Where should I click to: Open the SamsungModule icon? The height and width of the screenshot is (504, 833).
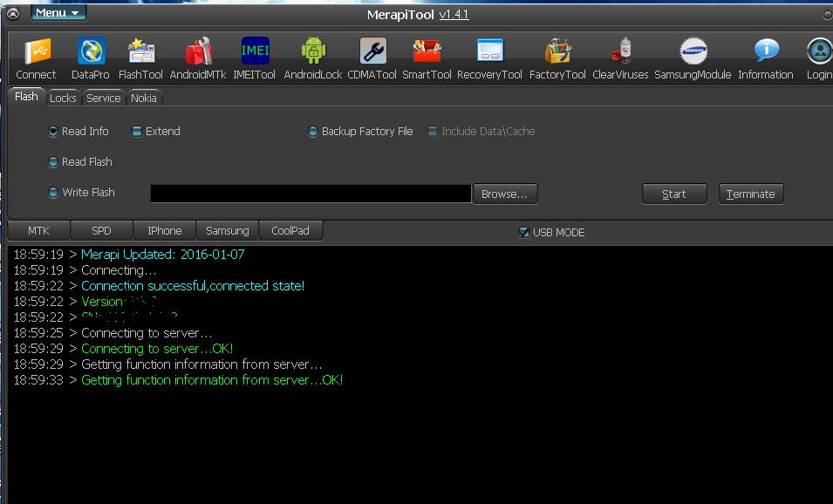click(693, 51)
